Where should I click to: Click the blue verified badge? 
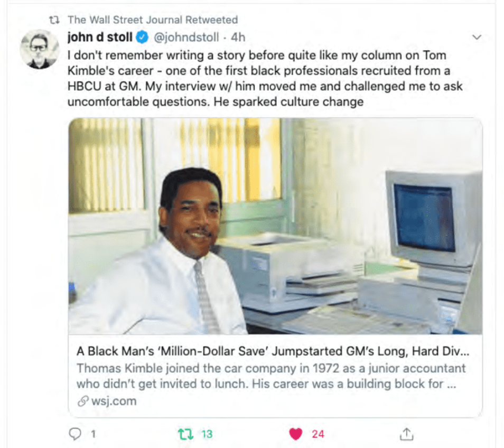[x=142, y=38]
